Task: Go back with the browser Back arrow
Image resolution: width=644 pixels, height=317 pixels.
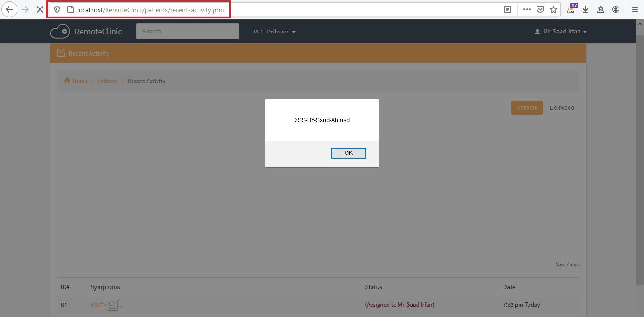Action: coord(9,9)
